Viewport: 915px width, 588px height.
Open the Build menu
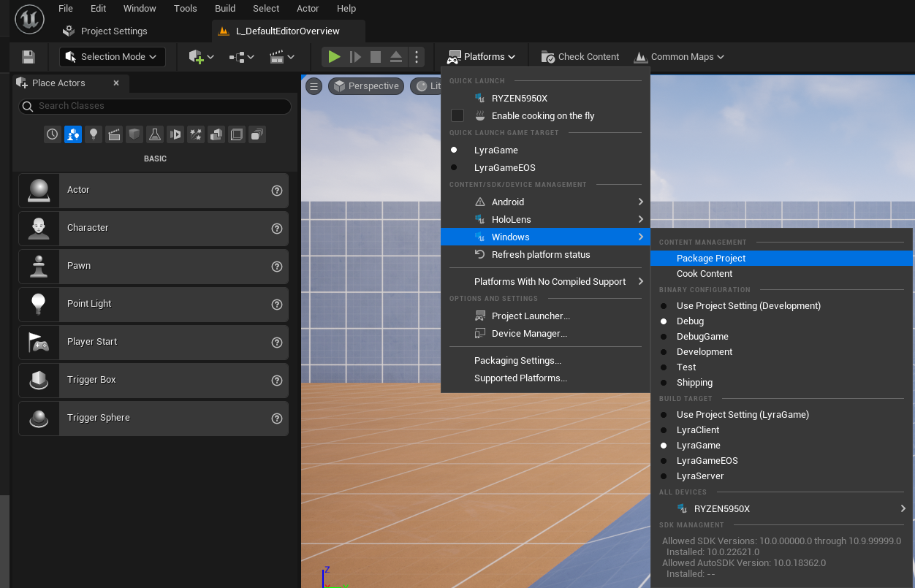[x=225, y=9]
